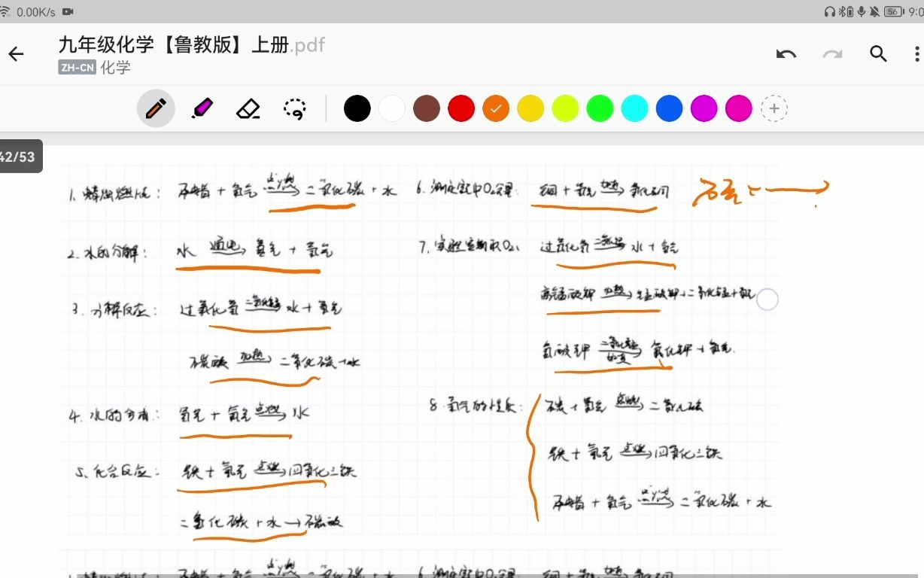Select the black ink color
This screenshot has height=578, width=924.
[x=357, y=108]
